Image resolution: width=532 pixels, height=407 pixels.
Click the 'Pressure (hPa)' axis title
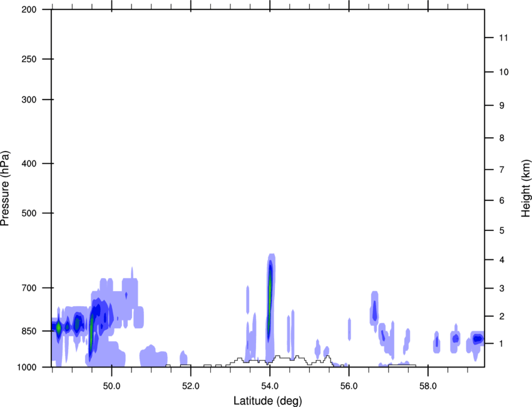click(5, 188)
